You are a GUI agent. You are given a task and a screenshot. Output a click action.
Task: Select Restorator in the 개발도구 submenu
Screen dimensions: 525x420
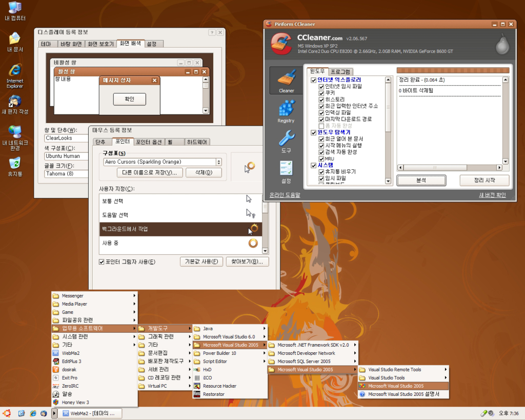[230, 394]
